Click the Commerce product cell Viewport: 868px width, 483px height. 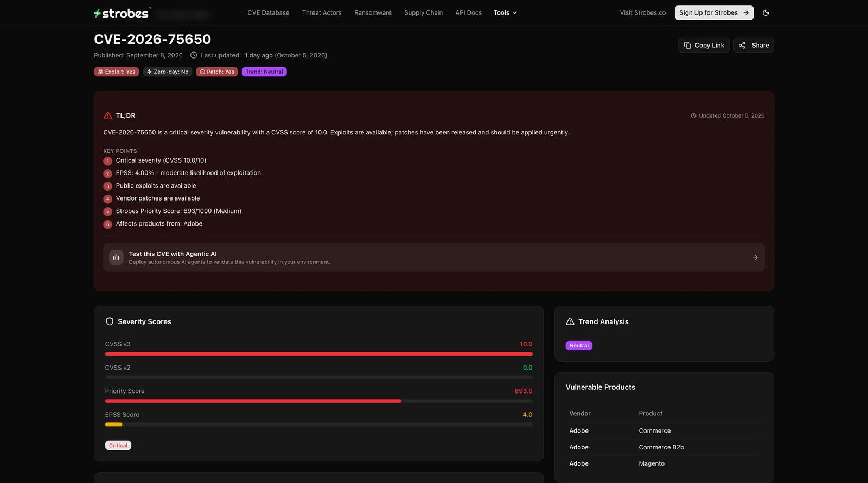655,430
